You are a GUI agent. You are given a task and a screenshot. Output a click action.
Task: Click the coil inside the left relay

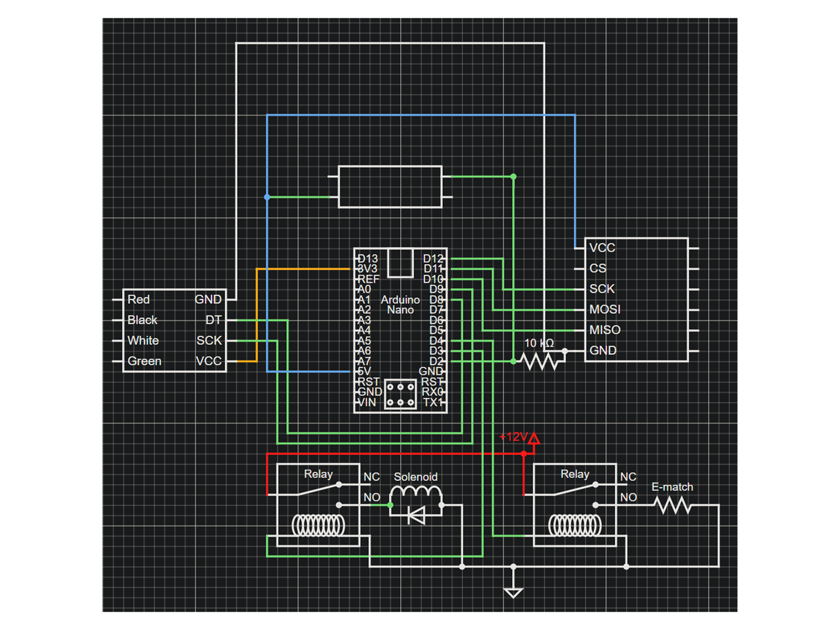pyautogui.click(x=319, y=525)
